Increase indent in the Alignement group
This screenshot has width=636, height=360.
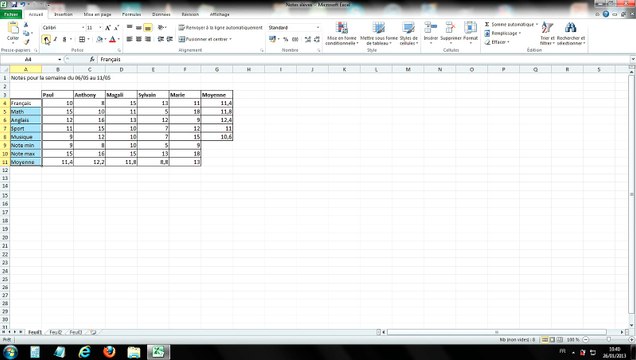(170, 39)
